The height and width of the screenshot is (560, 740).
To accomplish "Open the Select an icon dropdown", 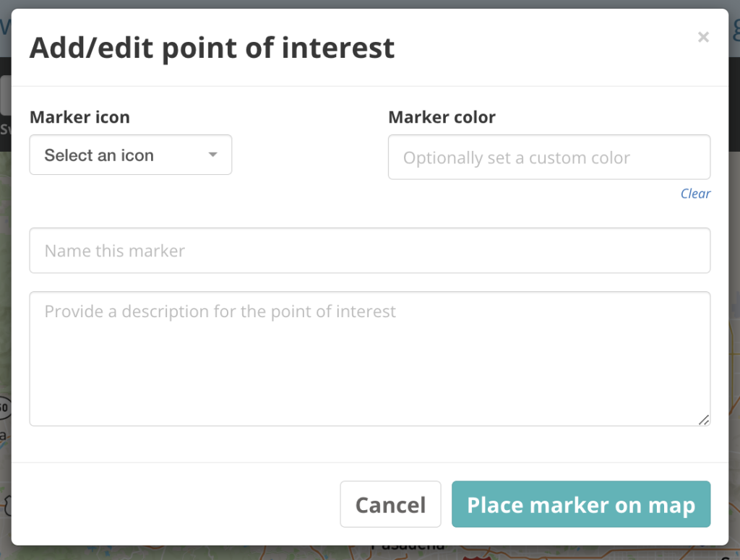I will [x=131, y=155].
